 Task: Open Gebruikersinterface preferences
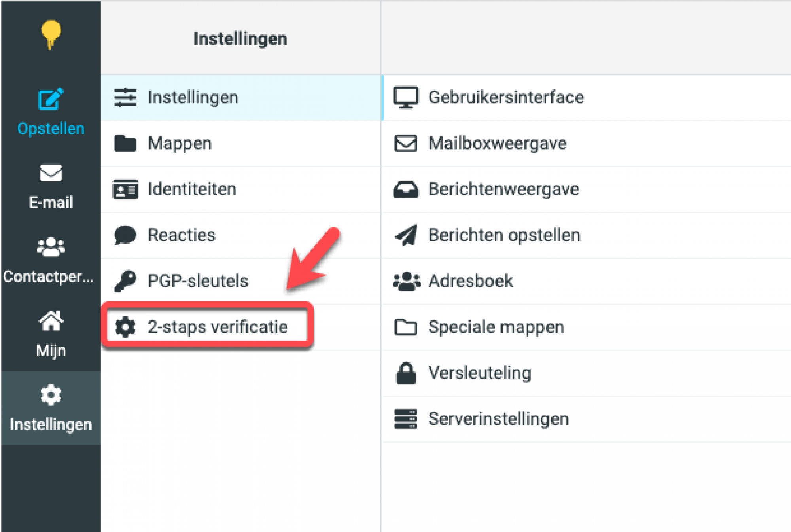click(506, 97)
